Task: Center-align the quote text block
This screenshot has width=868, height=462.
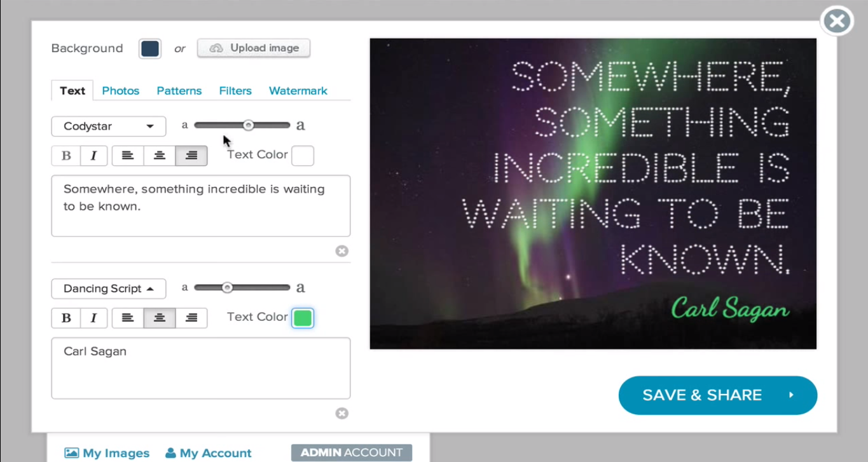Action: point(160,156)
